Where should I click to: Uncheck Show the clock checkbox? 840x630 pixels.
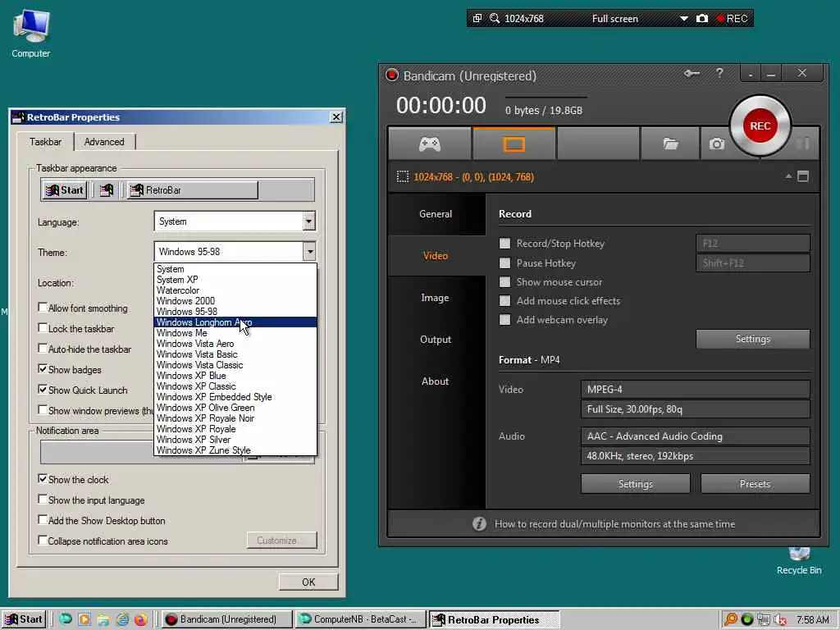point(43,478)
